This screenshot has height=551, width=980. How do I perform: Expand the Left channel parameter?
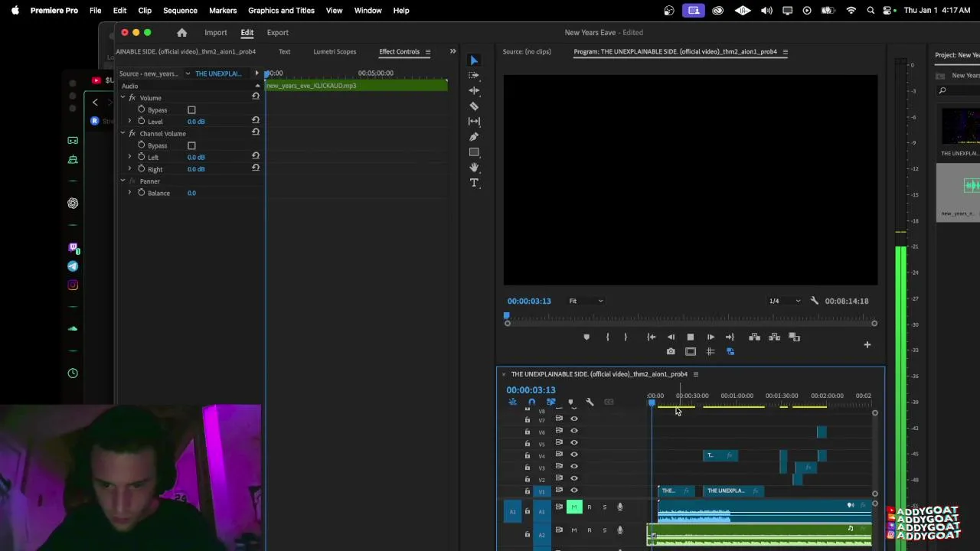[129, 157]
